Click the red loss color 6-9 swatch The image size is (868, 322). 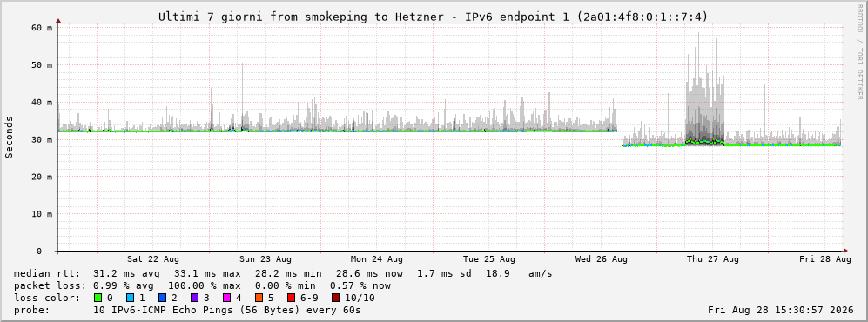pos(291,298)
